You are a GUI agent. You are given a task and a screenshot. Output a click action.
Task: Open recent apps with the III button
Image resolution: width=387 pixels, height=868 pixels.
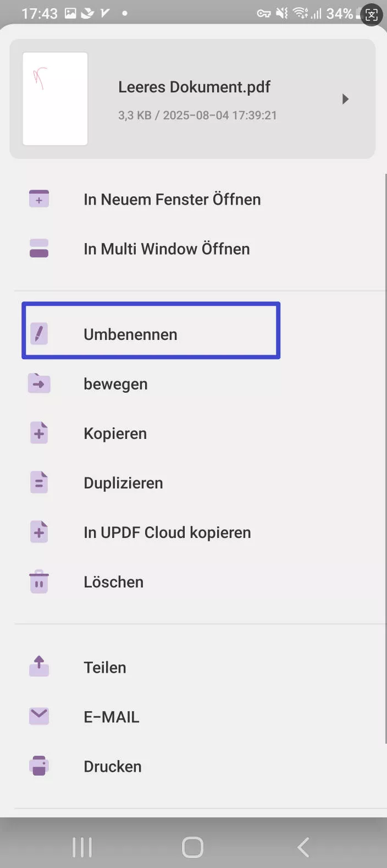click(82, 847)
